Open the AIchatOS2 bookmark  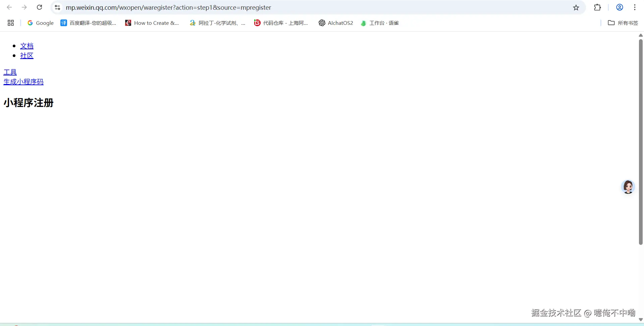pyautogui.click(x=336, y=23)
